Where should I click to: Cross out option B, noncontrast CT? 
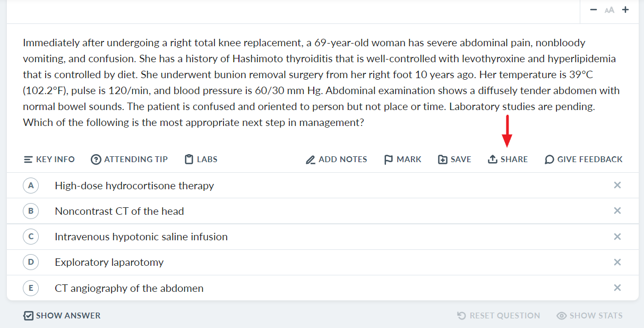point(617,211)
